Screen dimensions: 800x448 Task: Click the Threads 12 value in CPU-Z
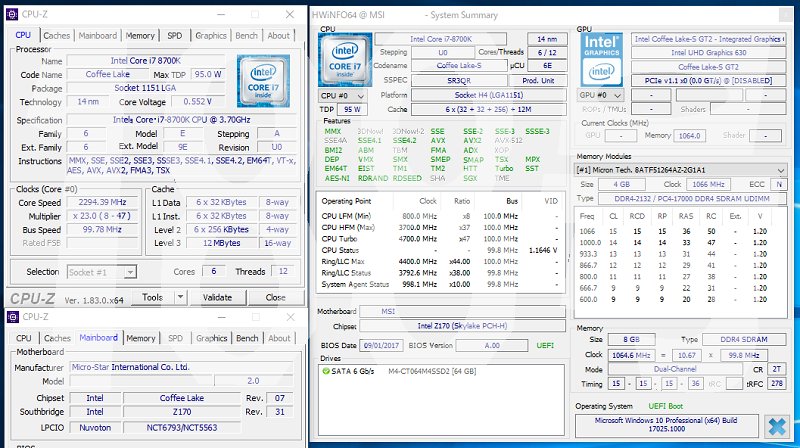click(x=283, y=271)
